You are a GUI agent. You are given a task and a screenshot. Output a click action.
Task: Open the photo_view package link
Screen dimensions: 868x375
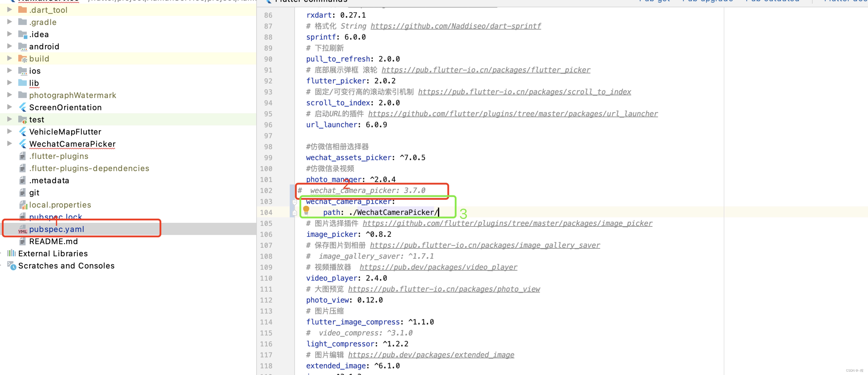point(444,289)
